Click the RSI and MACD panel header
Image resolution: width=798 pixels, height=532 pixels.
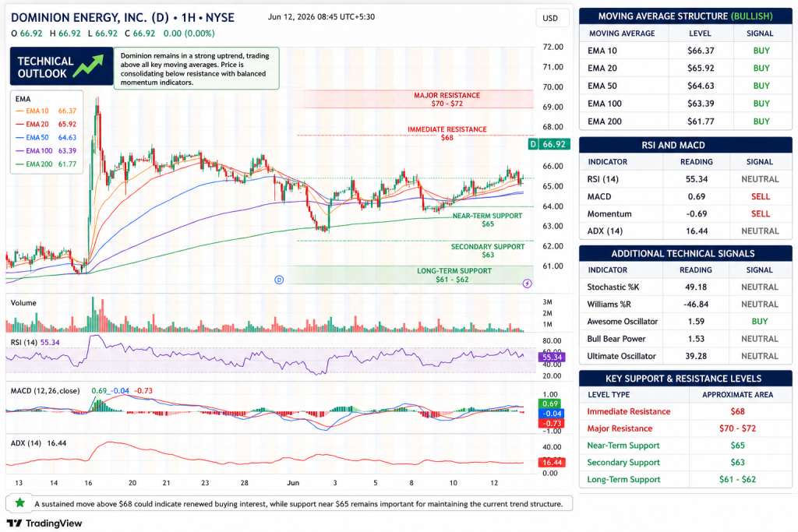tap(686, 146)
